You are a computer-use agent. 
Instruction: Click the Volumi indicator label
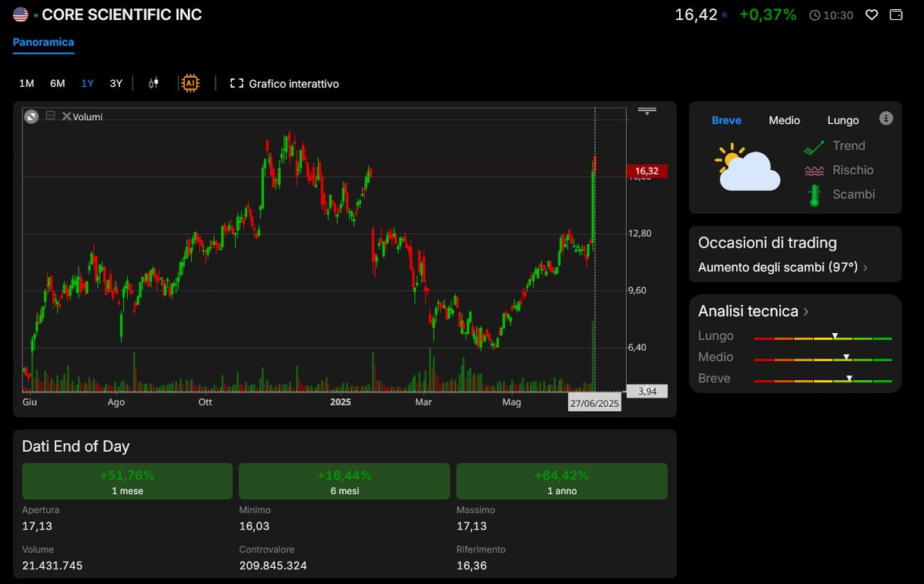pyautogui.click(x=88, y=117)
